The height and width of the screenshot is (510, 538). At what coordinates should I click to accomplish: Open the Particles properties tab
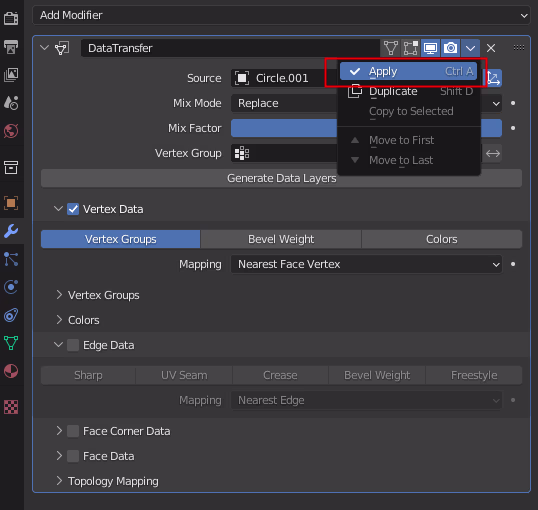coord(11,259)
